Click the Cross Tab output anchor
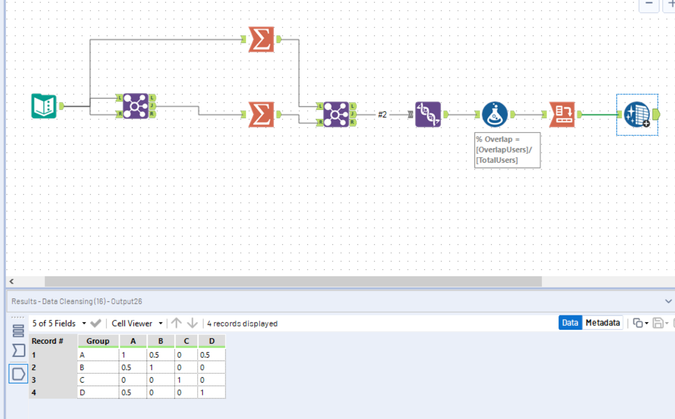 (x=580, y=114)
